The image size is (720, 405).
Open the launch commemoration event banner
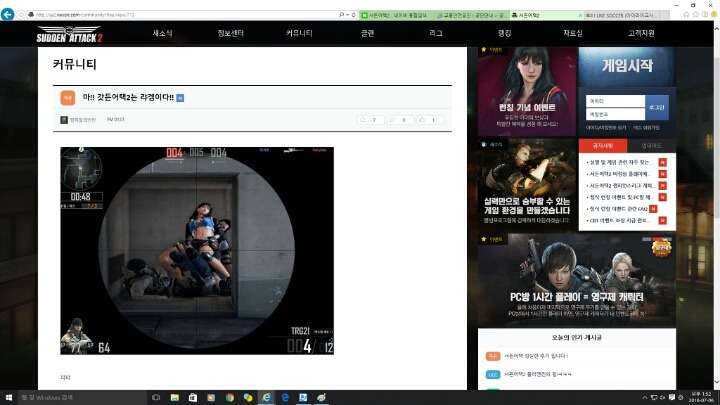coord(527,91)
